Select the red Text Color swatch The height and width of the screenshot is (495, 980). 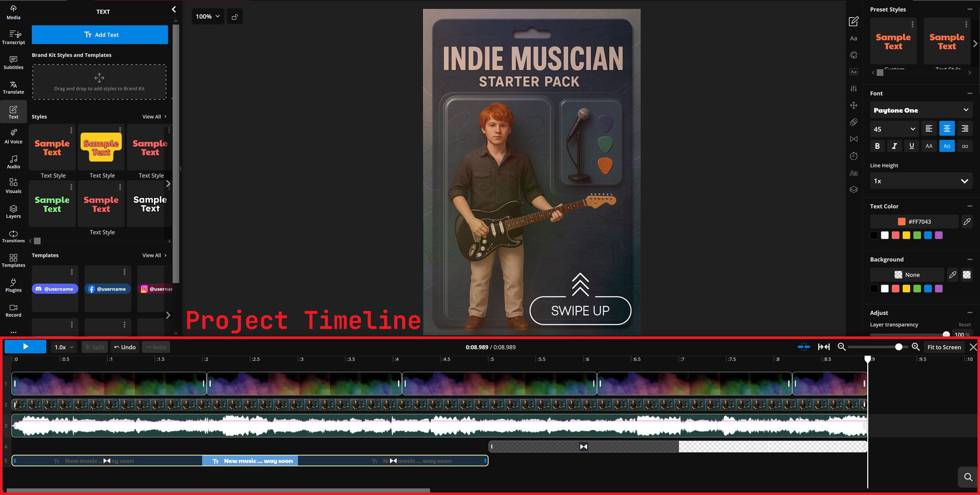pyautogui.click(x=895, y=236)
